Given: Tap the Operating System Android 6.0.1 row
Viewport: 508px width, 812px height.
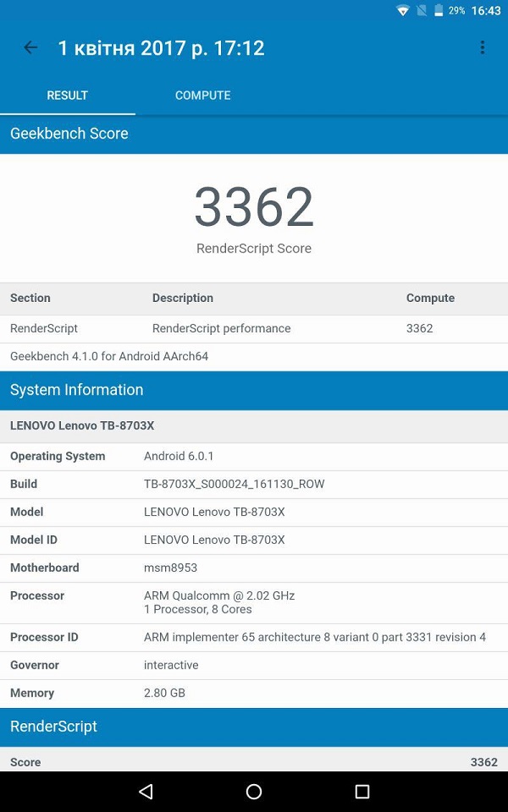Looking at the screenshot, I should (x=254, y=456).
